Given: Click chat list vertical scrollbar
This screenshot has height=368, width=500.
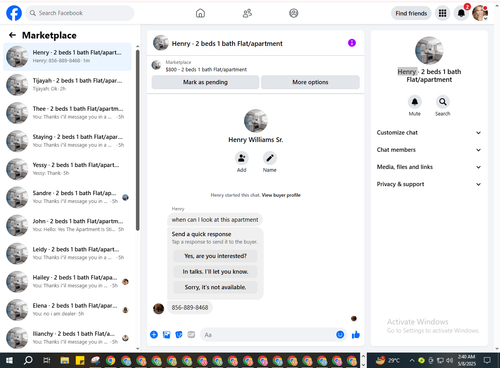Looking at the screenshot, I should pos(138,140).
